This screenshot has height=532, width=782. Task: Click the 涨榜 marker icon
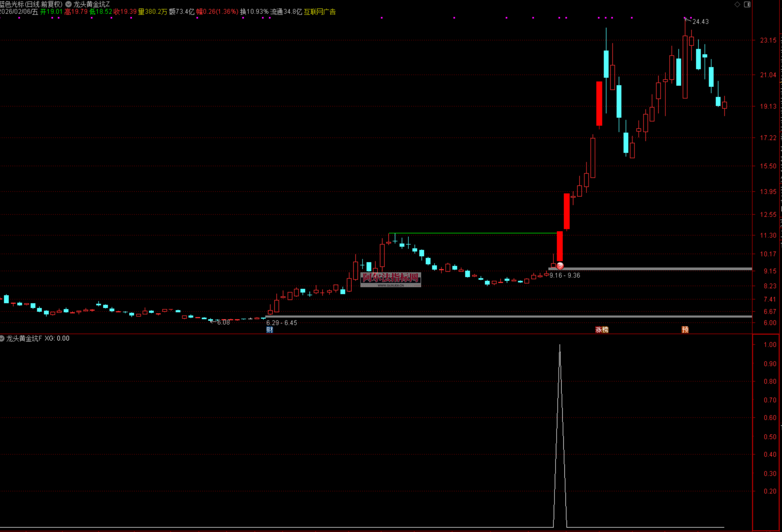pyautogui.click(x=602, y=330)
